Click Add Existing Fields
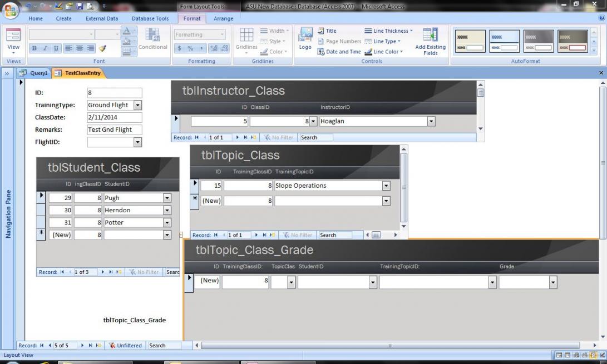607x364 pixels. (x=430, y=41)
